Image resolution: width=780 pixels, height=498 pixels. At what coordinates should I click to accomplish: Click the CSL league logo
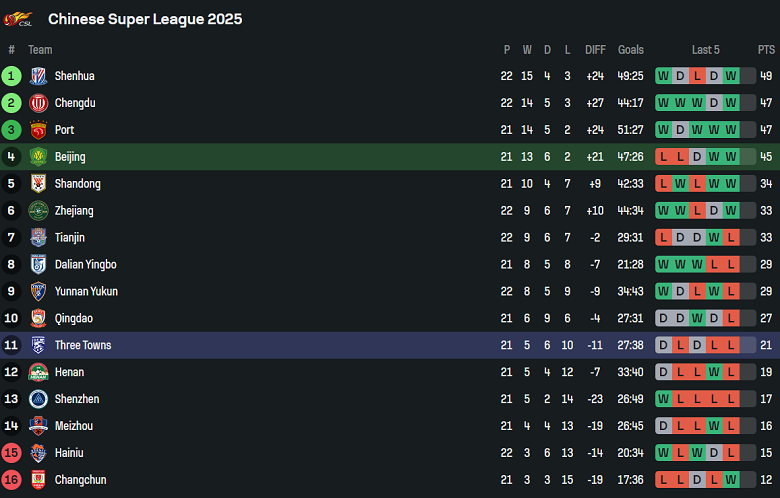pyautogui.click(x=18, y=19)
